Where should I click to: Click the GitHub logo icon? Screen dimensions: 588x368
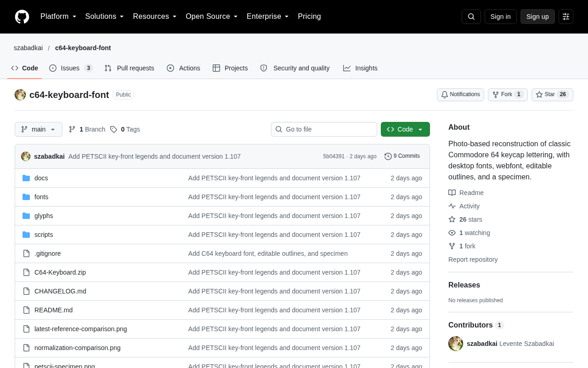pos(22,17)
